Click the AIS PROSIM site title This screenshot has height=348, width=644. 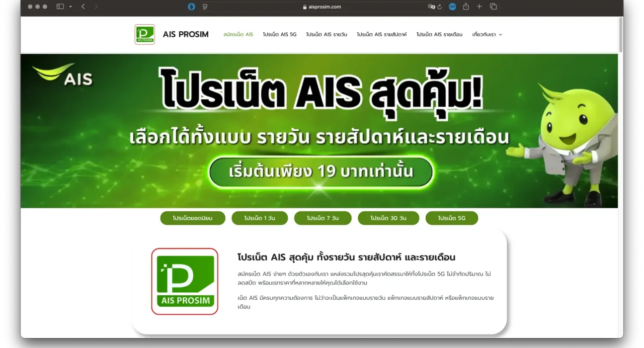[x=186, y=34]
